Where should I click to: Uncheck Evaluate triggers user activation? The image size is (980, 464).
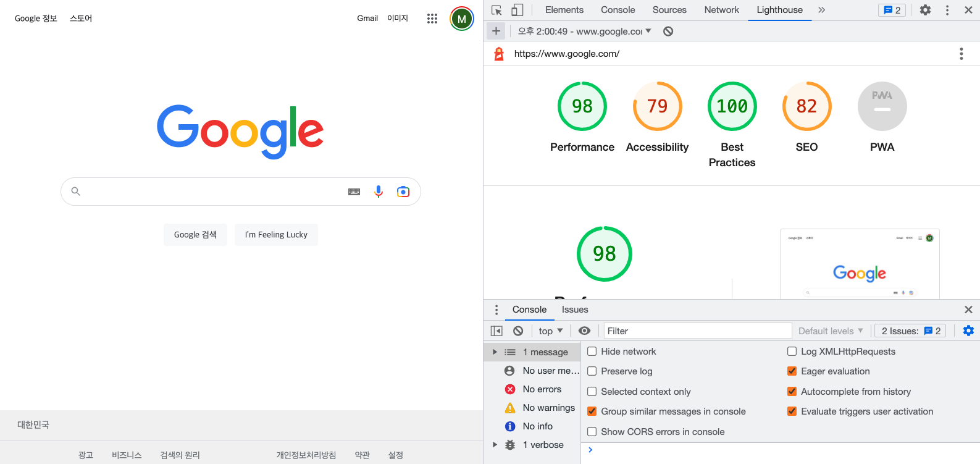[x=792, y=411]
